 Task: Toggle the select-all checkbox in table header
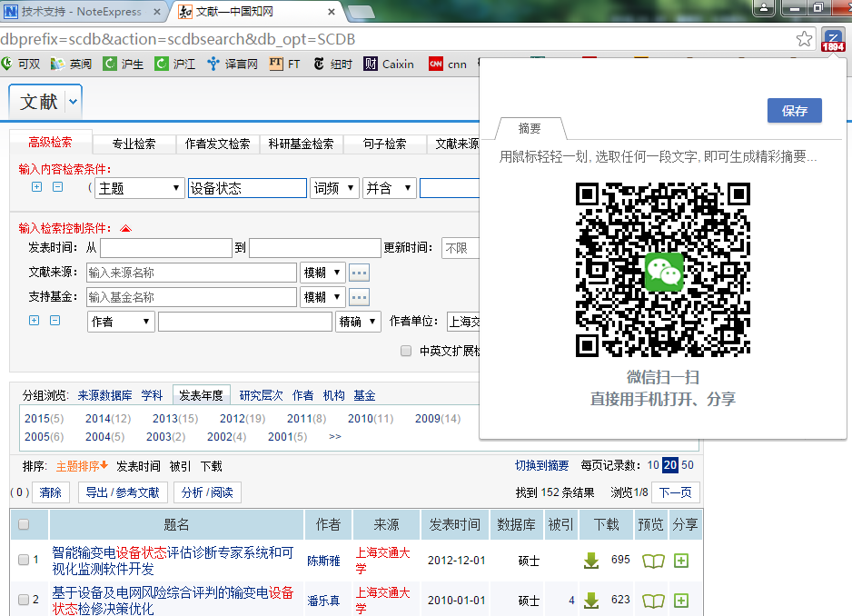[x=24, y=524]
